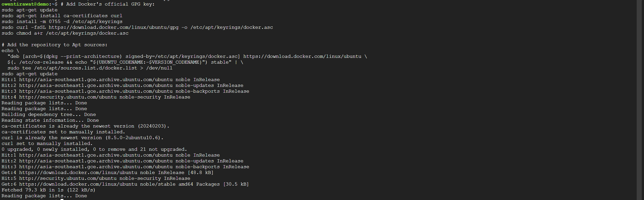Click the /dev/null redirect target
Screen dimensions: 644x200
pos(159,68)
